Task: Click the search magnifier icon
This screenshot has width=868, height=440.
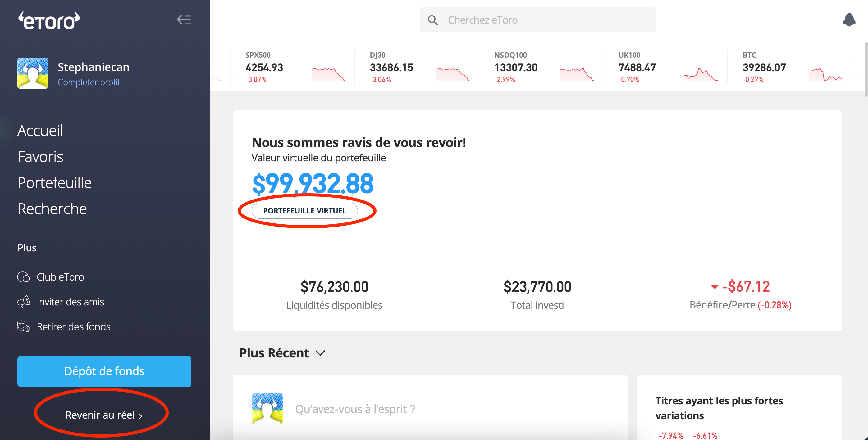Action: pyautogui.click(x=433, y=20)
